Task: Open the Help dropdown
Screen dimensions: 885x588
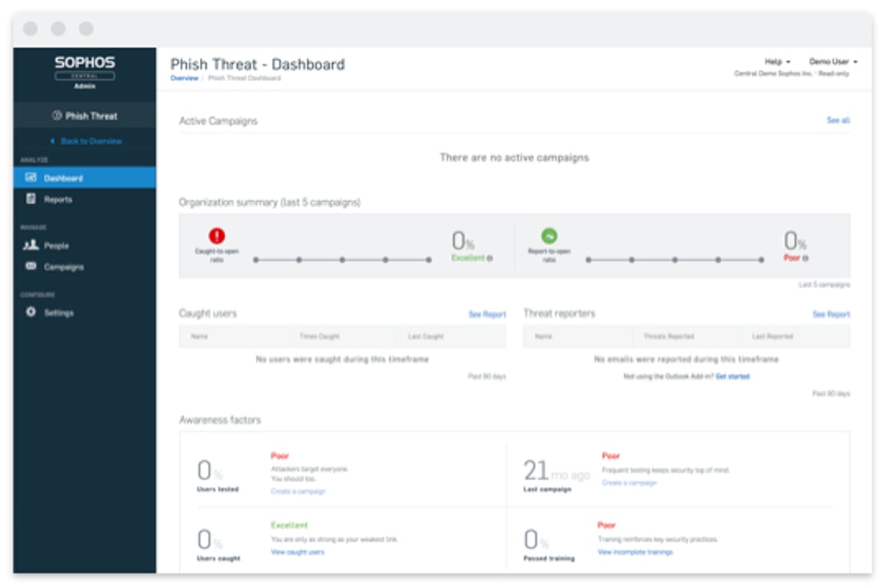Action: click(777, 61)
